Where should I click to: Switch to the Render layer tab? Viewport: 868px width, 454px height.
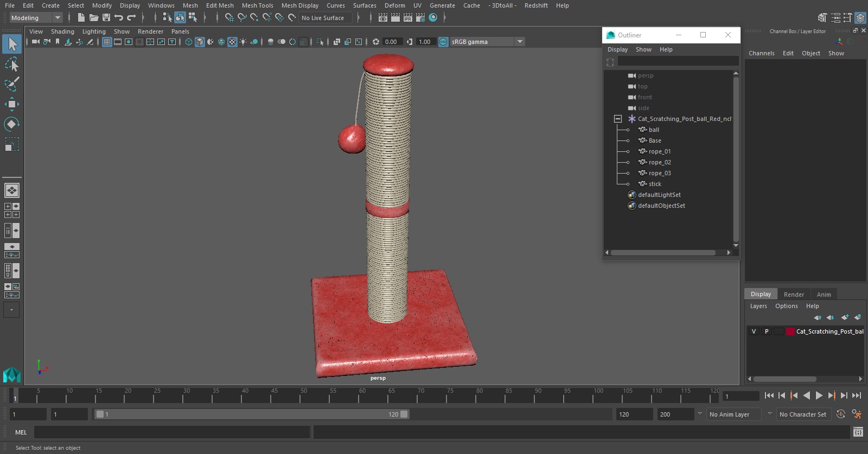click(794, 294)
